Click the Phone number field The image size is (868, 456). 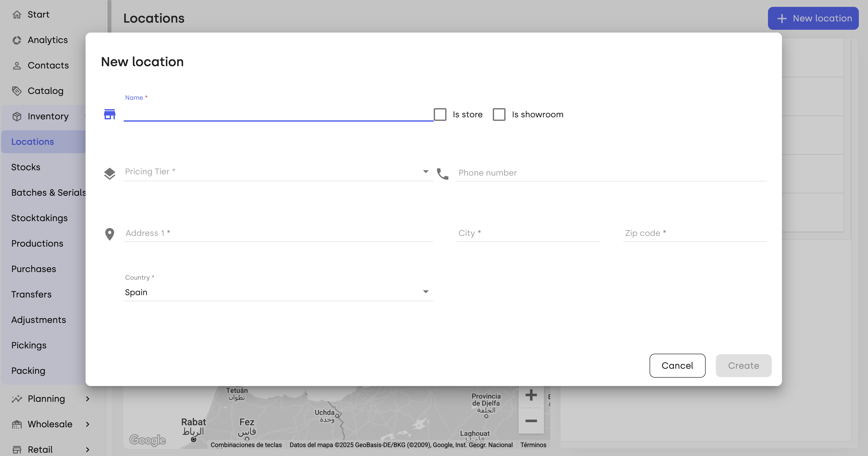pyautogui.click(x=611, y=173)
